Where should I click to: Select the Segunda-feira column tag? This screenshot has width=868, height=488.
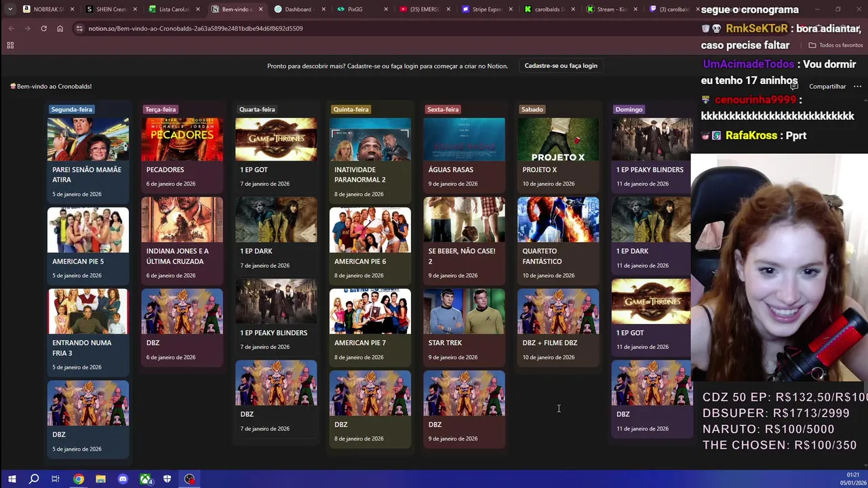(71, 109)
